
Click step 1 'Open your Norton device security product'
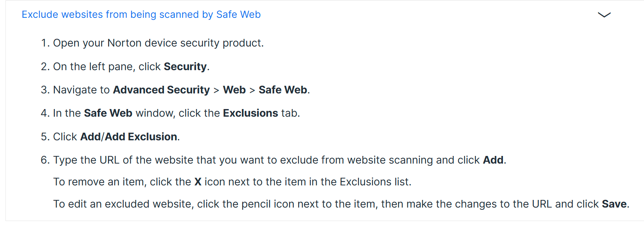tap(158, 43)
